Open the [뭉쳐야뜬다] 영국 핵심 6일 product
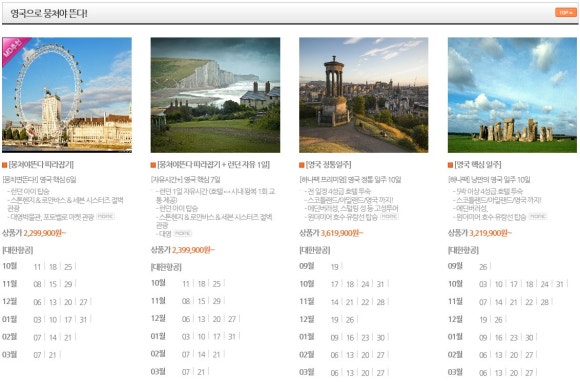Screen dimensions: 580x382 click(39, 180)
